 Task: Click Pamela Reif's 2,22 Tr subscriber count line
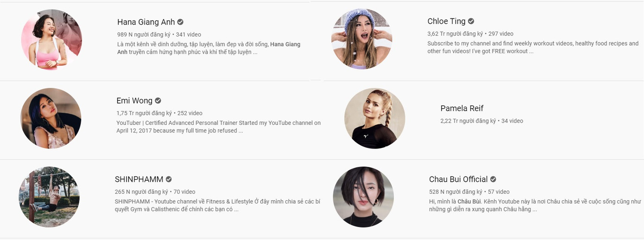click(x=482, y=121)
